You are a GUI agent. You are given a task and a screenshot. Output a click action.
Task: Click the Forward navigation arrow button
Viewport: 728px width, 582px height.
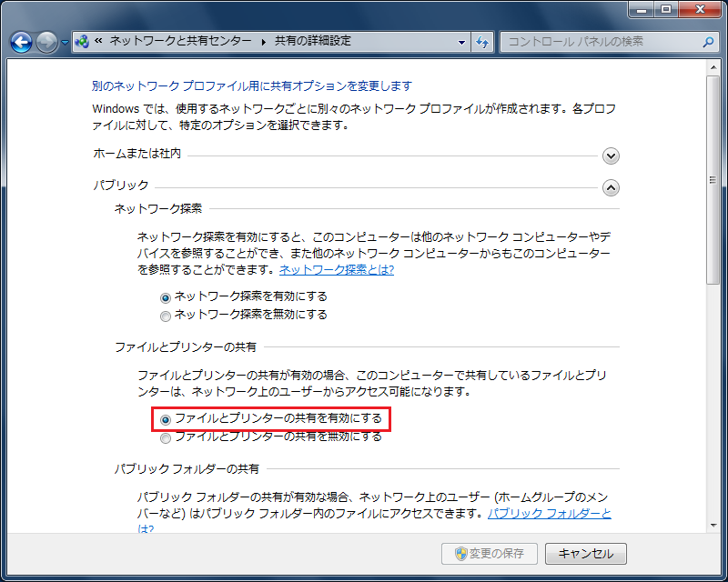tap(47, 42)
